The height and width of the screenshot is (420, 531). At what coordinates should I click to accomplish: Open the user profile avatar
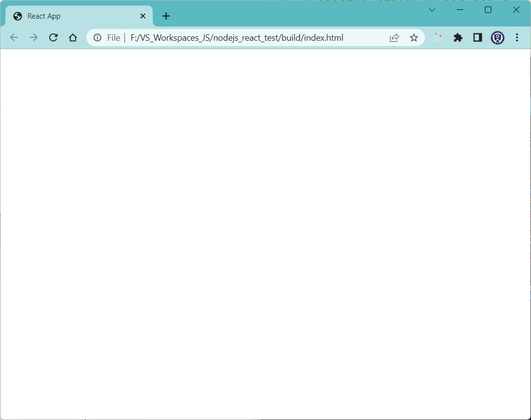[x=498, y=38]
